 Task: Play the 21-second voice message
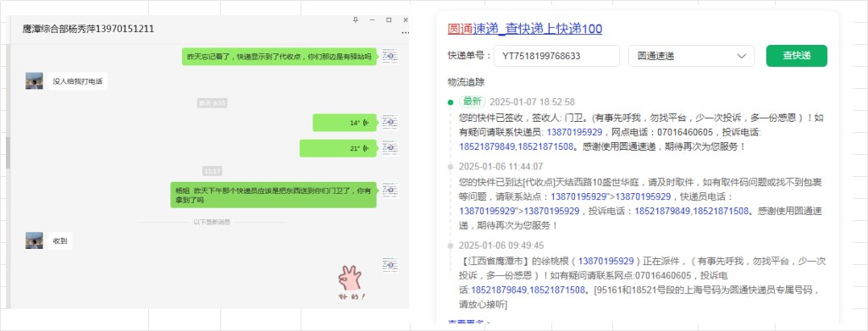tap(338, 148)
